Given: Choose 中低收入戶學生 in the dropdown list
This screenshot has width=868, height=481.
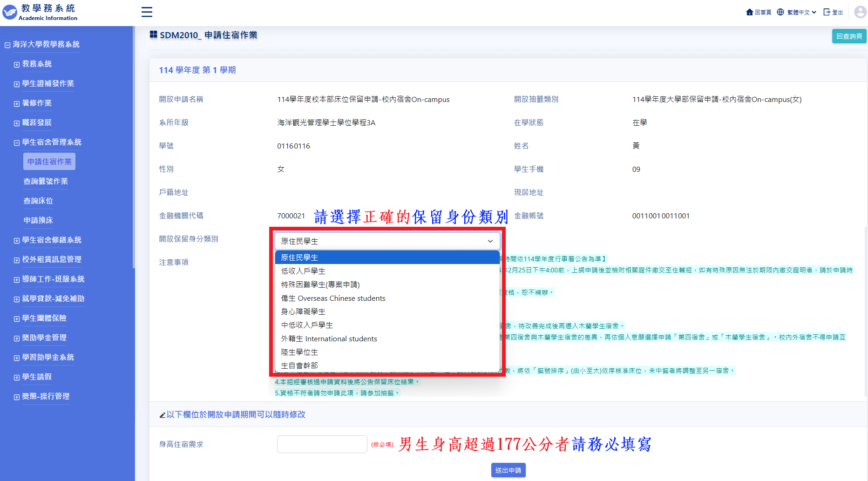Looking at the screenshot, I should (x=387, y=325).
